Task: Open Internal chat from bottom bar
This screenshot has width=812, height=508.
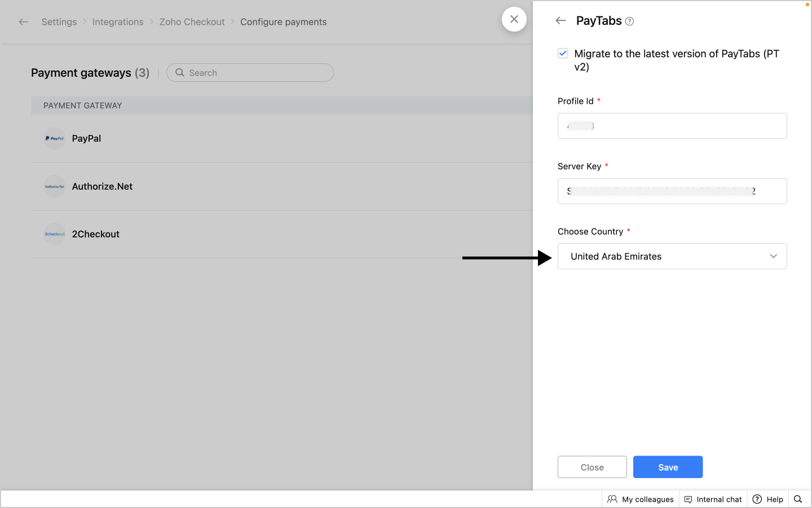Action: (713, 499)
